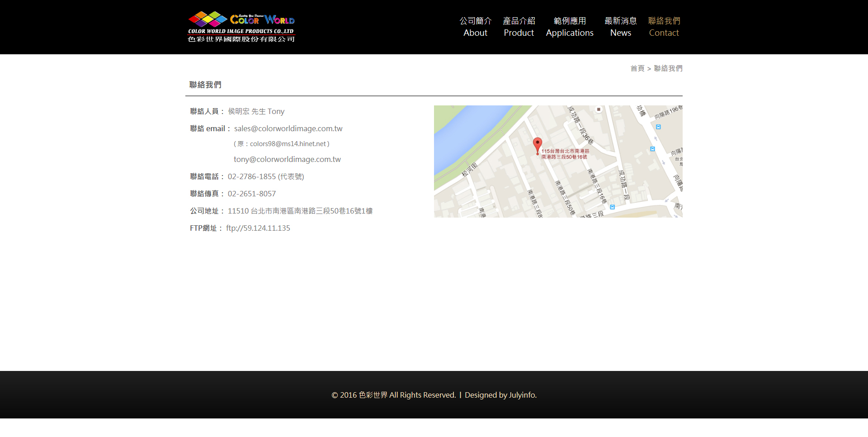Screen dimensions: 868x437
Task: Navigate to 首頁 breadcrumb link
Action: 638,68
